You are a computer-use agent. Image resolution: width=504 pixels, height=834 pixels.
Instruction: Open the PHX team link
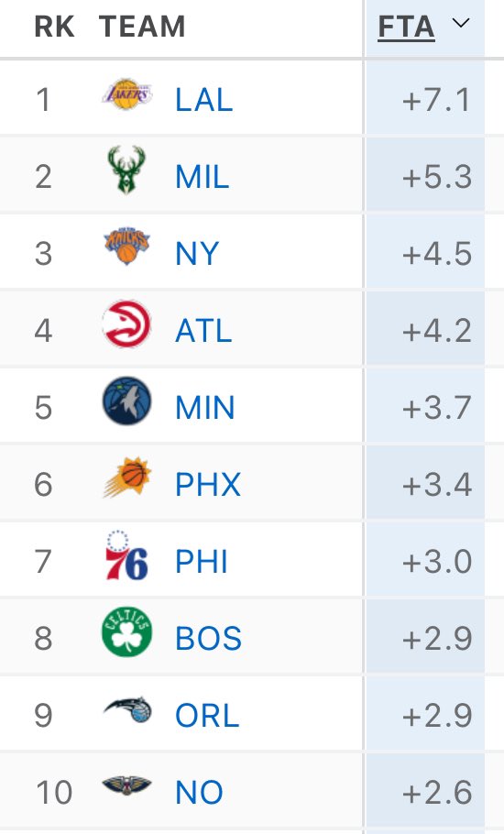[x=208, y=484]
